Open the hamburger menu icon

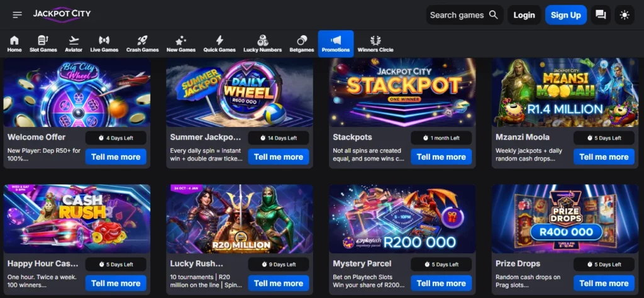coord(17,14)
